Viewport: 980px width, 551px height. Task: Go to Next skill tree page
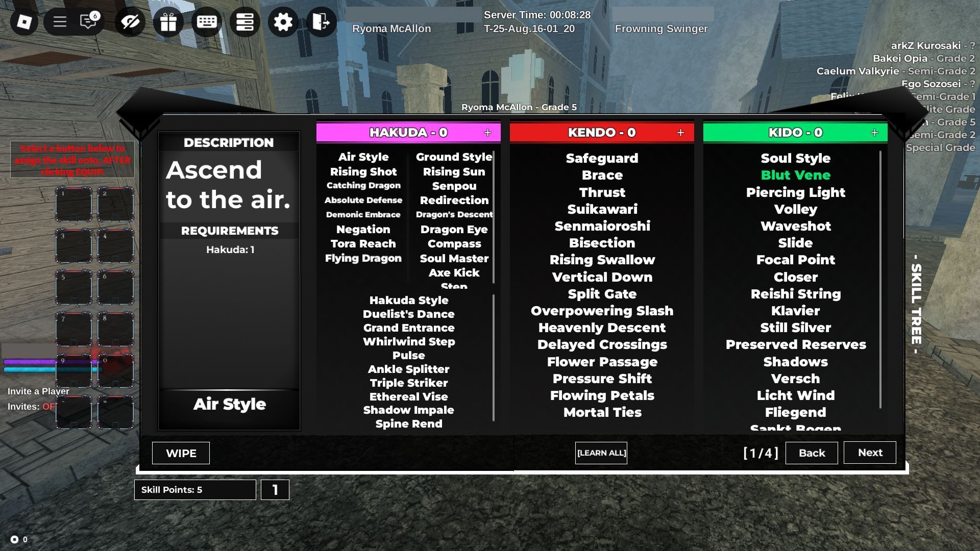[869, 453]
